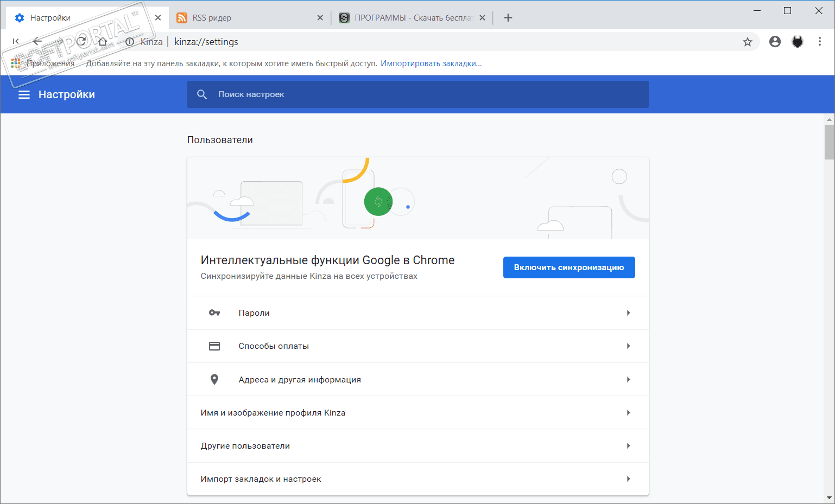Click the card icon beside Способы оплаты
Viewport: 835px width, 504px height.
coord(214,346)
